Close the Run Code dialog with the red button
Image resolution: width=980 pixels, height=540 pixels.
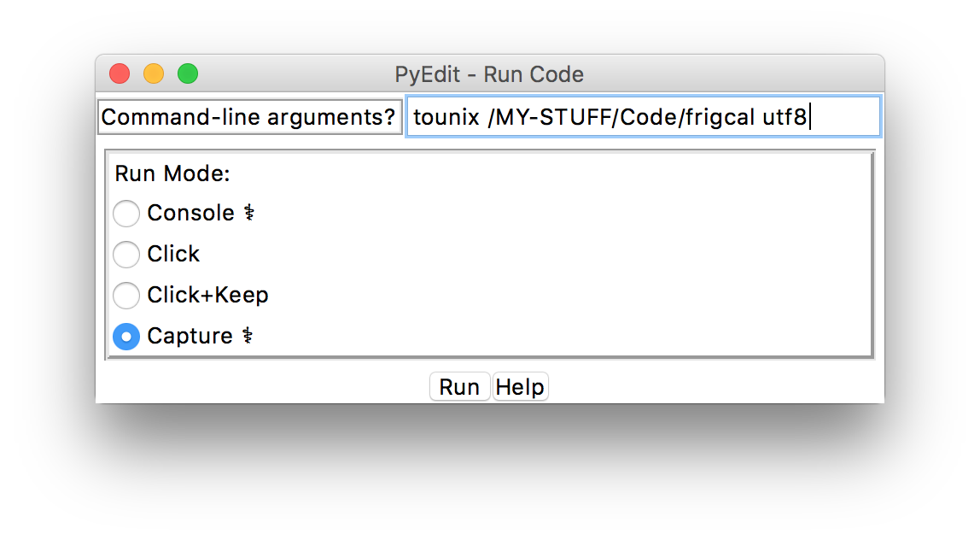(x=120, y=74)
